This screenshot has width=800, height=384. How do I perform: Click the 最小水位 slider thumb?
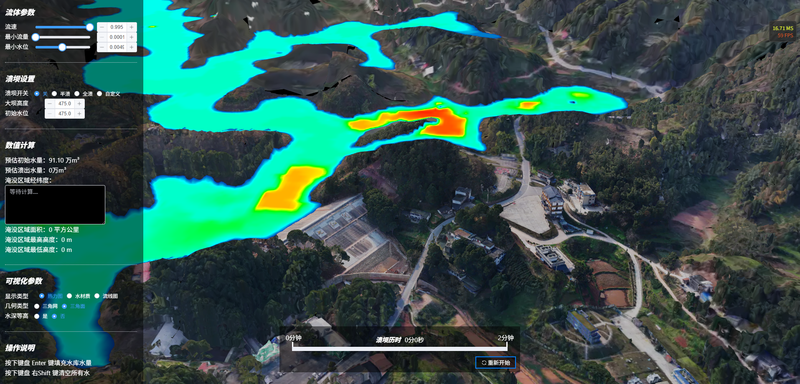pyautogui.click(x=62, y=47)
